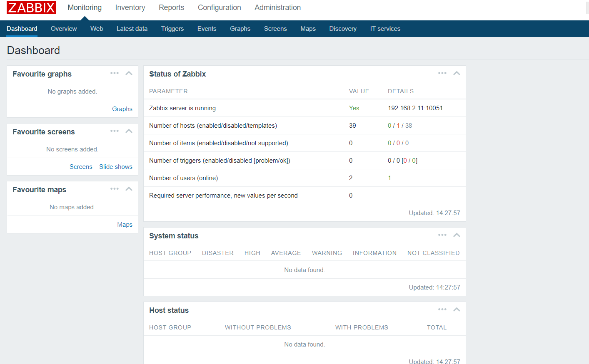Viewport: 589px width, 364px height.
Task: Open System status widget menu dots
Action: point(442,235)
